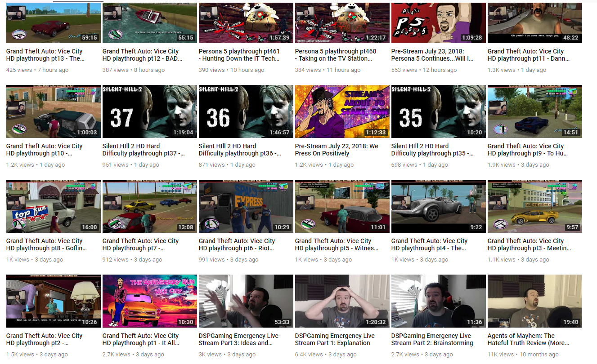
Task: Click the 1:20:32 duration badge on Emergency Stream Part 1
Action: [375, 322]
